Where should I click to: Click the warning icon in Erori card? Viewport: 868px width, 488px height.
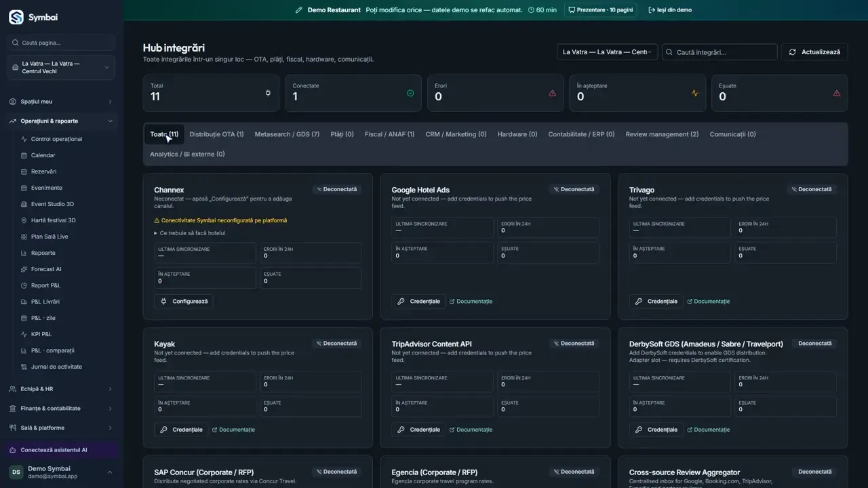point(552,93)
